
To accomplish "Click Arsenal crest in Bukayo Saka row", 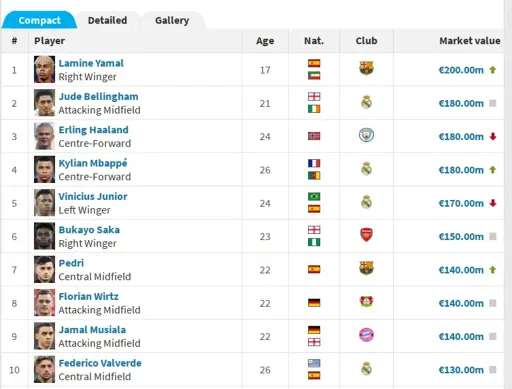I will pyautogui.click(x=366, y=235).
